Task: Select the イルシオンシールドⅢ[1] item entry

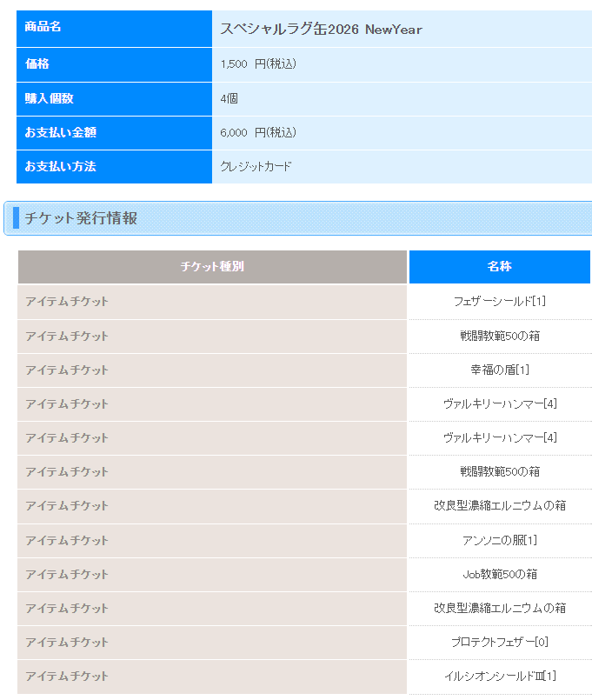Action: pyautogui.click(x=499, y=676)
